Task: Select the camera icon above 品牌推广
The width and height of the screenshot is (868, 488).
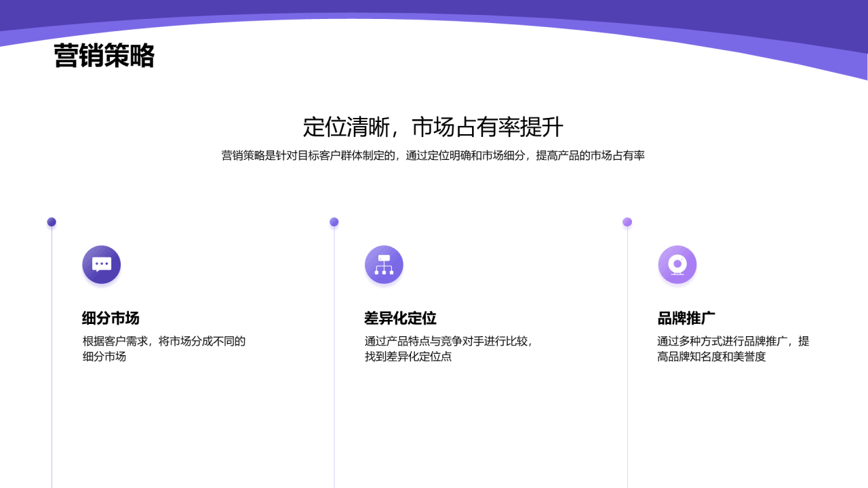Action: click(677, 264)
